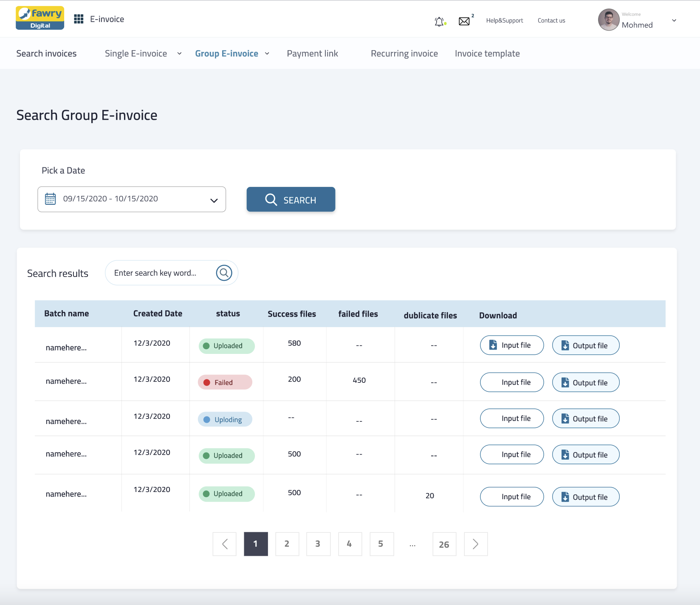The width and height of the screenshot is (700, 605).
Task: Click the 450 failed files value
Action: coord(359,380)
